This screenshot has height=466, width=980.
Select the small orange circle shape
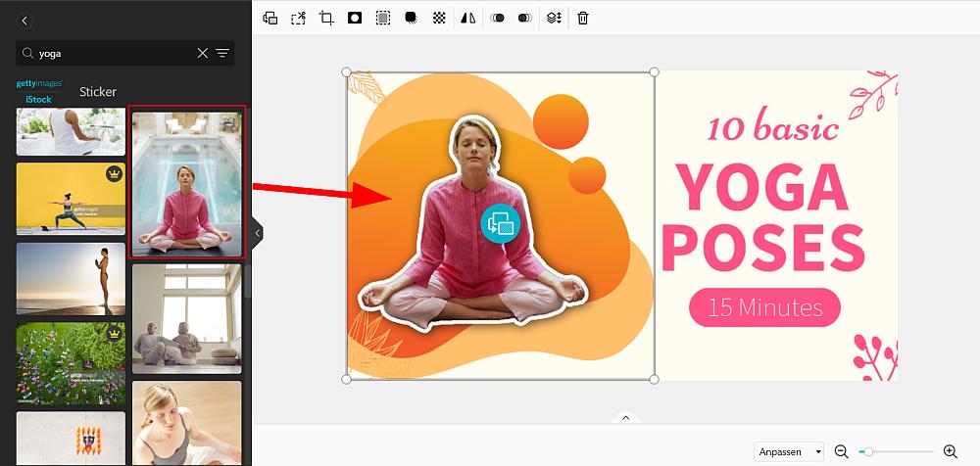click(x=587, y=175)
